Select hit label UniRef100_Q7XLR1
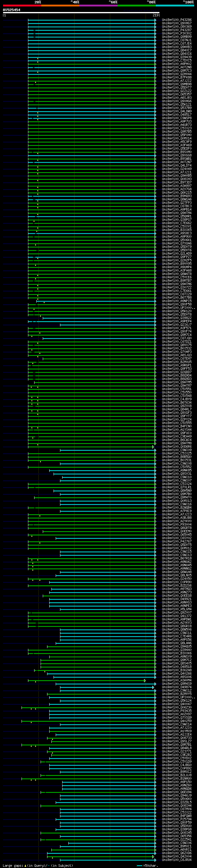The image size is (197, 868). tap(177, 487)
